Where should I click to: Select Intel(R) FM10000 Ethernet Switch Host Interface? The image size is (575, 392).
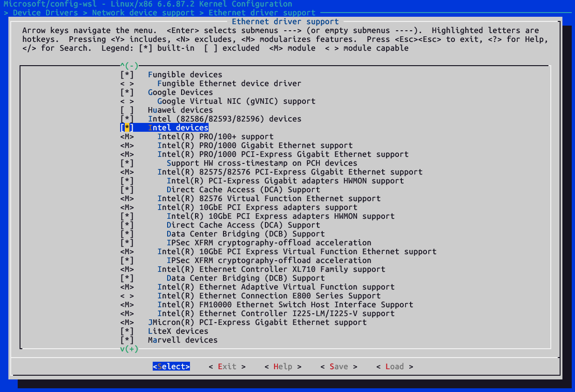pyautogui.click(x=285, y=304)
